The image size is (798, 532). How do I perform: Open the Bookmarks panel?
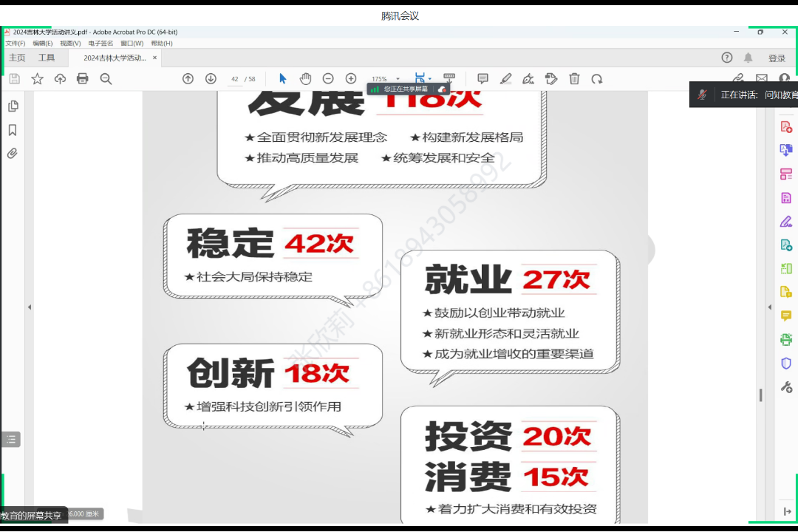[13, 130]
